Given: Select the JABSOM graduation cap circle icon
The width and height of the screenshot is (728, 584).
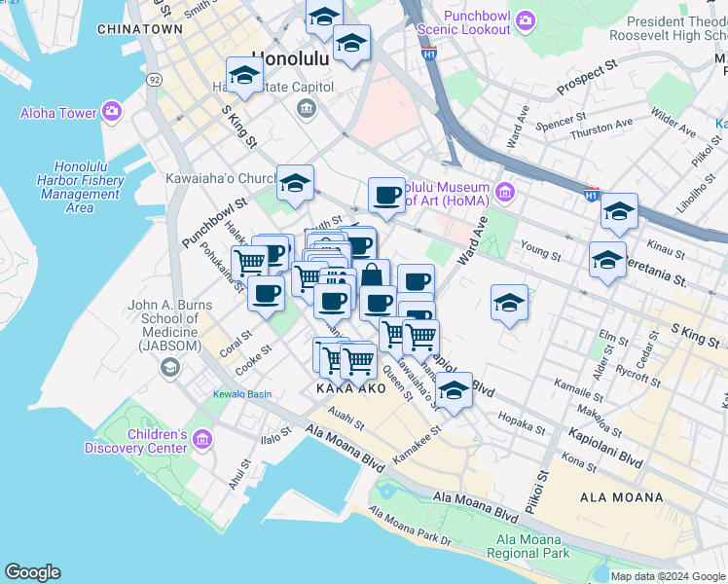Looking at the screenshot, I should coord(170,368).
